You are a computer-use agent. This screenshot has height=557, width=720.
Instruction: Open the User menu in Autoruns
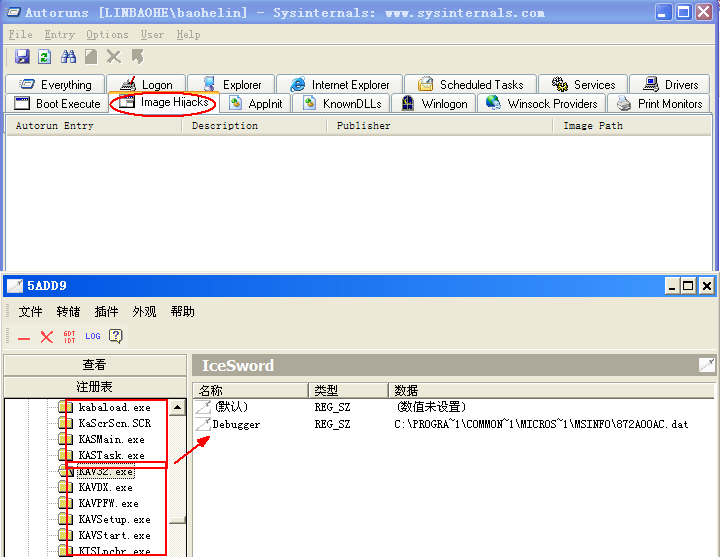coord(152,34)
